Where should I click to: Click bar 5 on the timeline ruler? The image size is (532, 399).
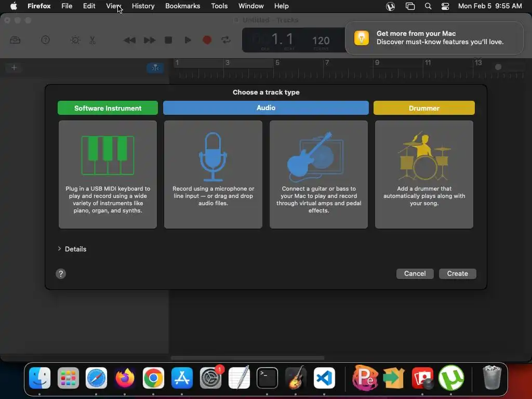click(x=277, y=63)
